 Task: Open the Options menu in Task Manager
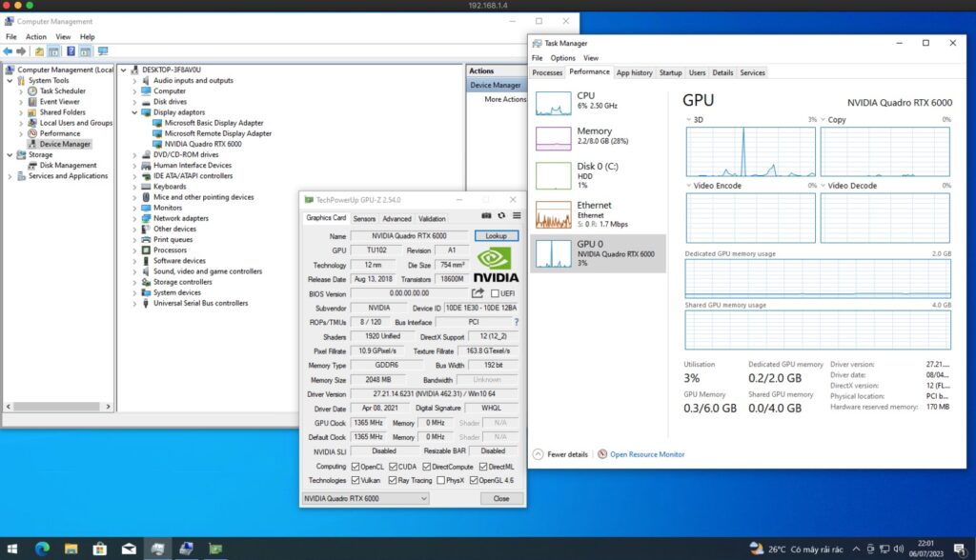coord(562,58)
